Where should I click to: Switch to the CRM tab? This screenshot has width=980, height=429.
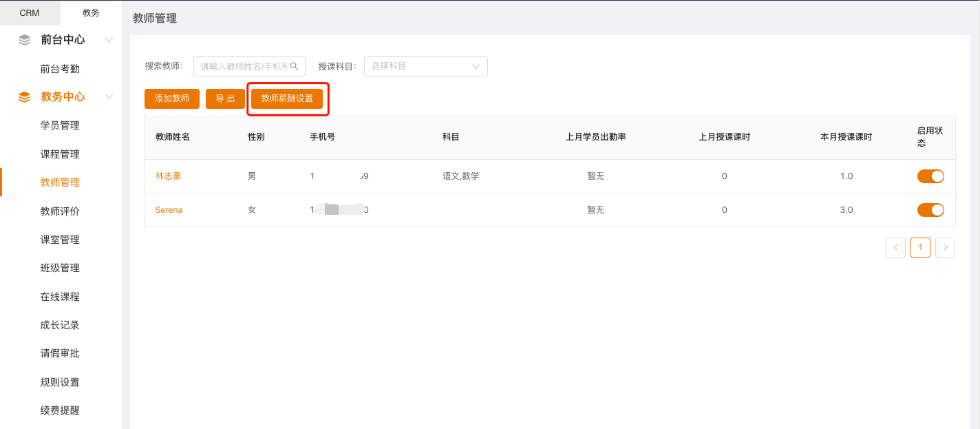pyautogui.click(x=30, y=13)
